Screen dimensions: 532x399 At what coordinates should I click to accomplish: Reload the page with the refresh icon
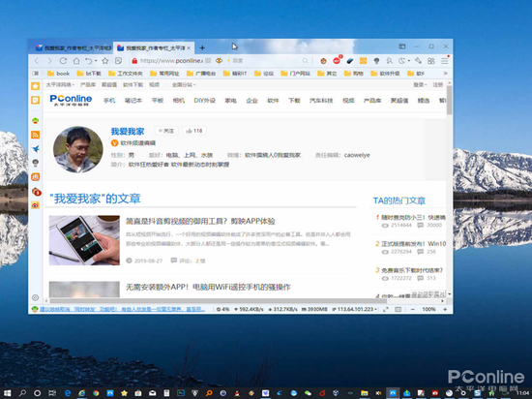(63, 61)
